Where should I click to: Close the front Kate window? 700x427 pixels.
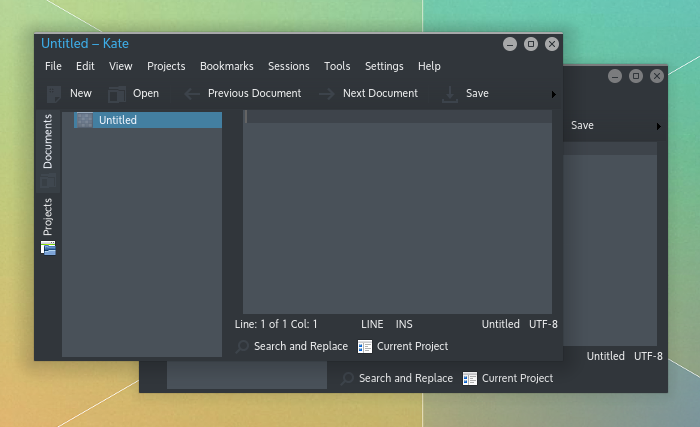tap(552, 44)
